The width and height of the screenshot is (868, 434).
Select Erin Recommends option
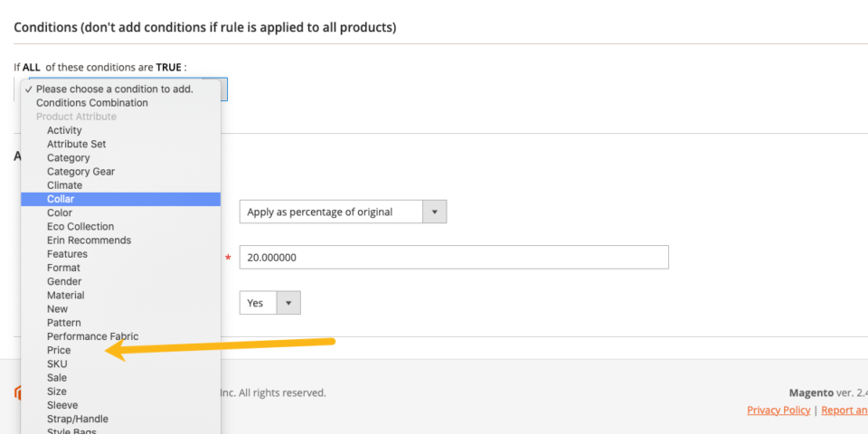(89, 241)
